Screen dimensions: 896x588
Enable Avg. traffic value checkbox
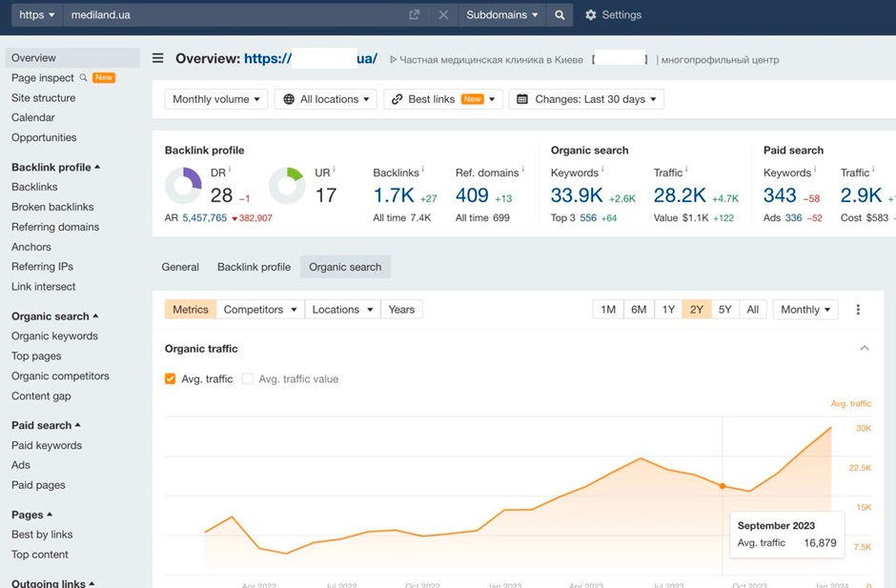coord(248,379)
